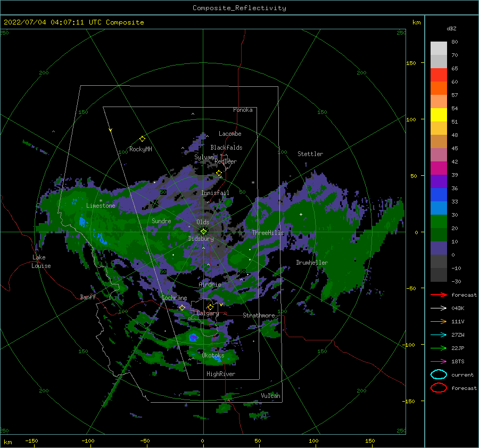Click the Olds city label
Image resolution: width=479 pixels, height=448 pixels.
pyautogui.click(x=203, y=222)
